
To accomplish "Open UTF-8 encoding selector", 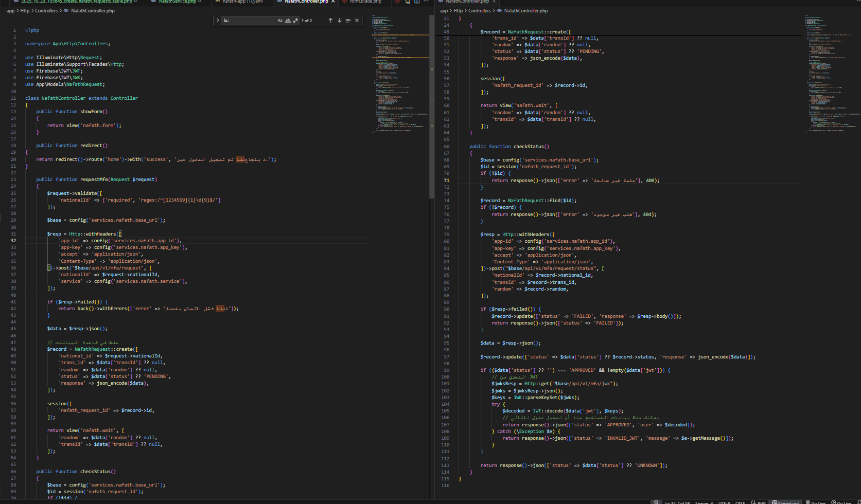I will (x=724, y=502).
